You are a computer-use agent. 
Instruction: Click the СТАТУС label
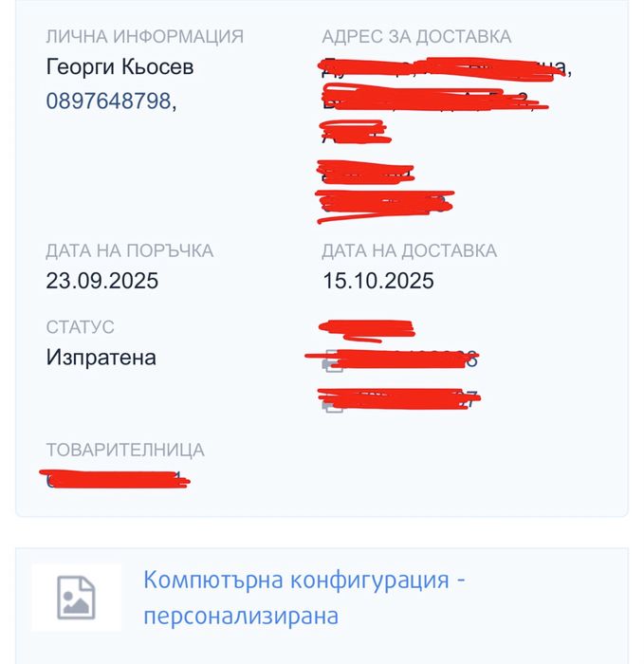click(x=80, y=327)
